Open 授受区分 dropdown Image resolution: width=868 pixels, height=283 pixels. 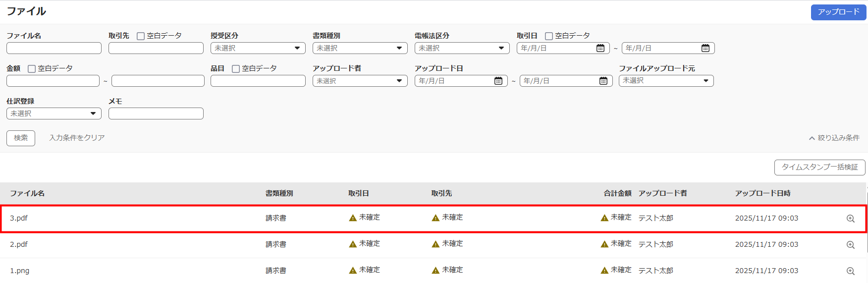[258, 48]
